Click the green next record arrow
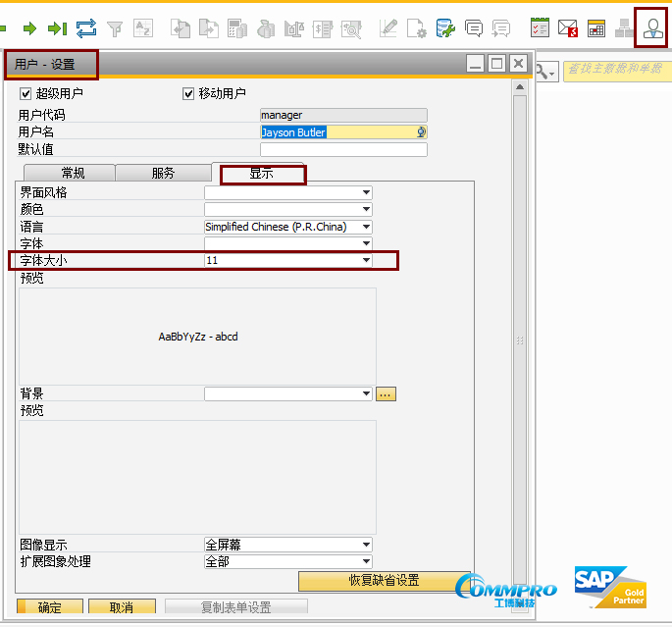The image size is (672, 627). [x=29, y=28]
